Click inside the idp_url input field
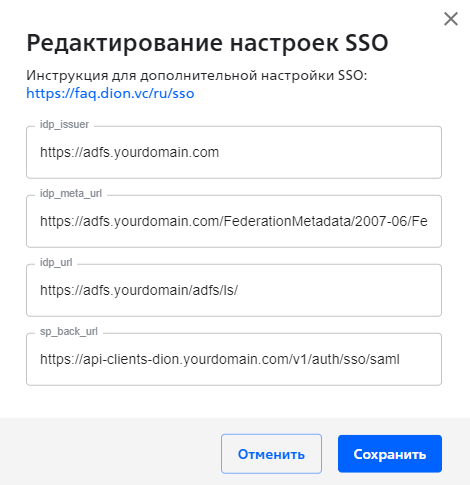The width and height of the screenshot is (470, 485). pyautogui.click(x=234, y=290)
